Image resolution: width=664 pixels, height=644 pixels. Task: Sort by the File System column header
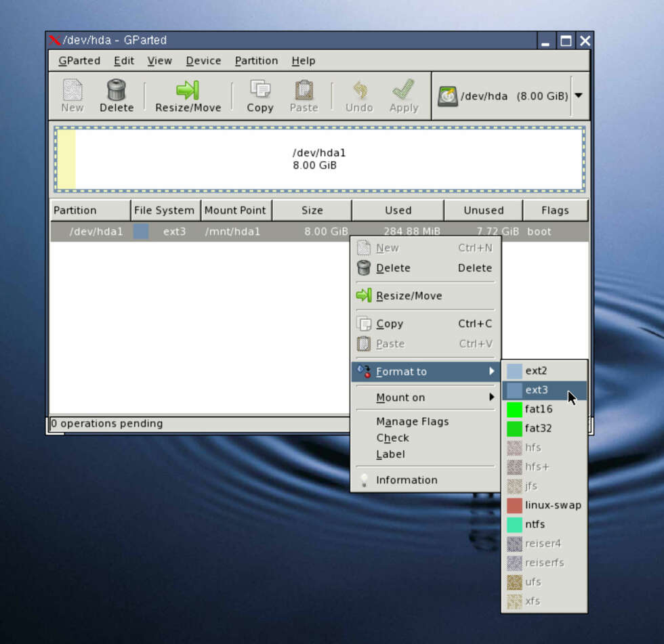click(165, 211)
